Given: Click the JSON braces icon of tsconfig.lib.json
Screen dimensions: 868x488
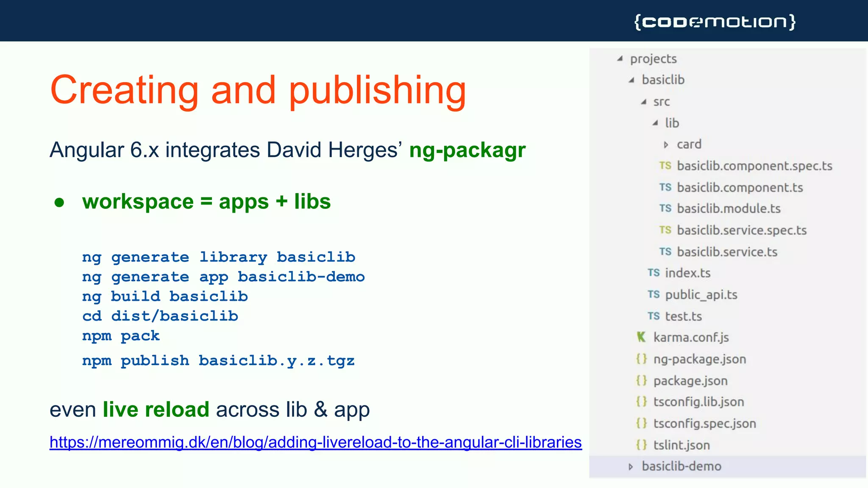Looking at the screenshot, I should (642, 402).
